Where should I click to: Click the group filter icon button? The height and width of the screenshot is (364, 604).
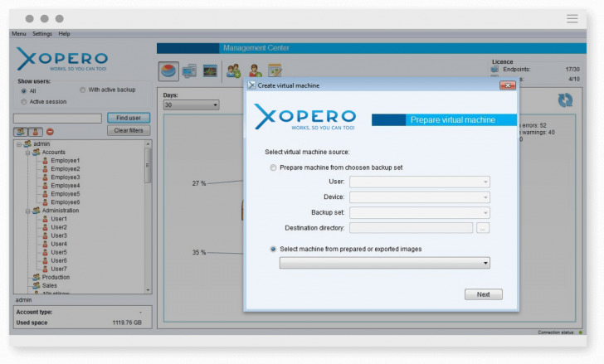(x=21, y=131)
